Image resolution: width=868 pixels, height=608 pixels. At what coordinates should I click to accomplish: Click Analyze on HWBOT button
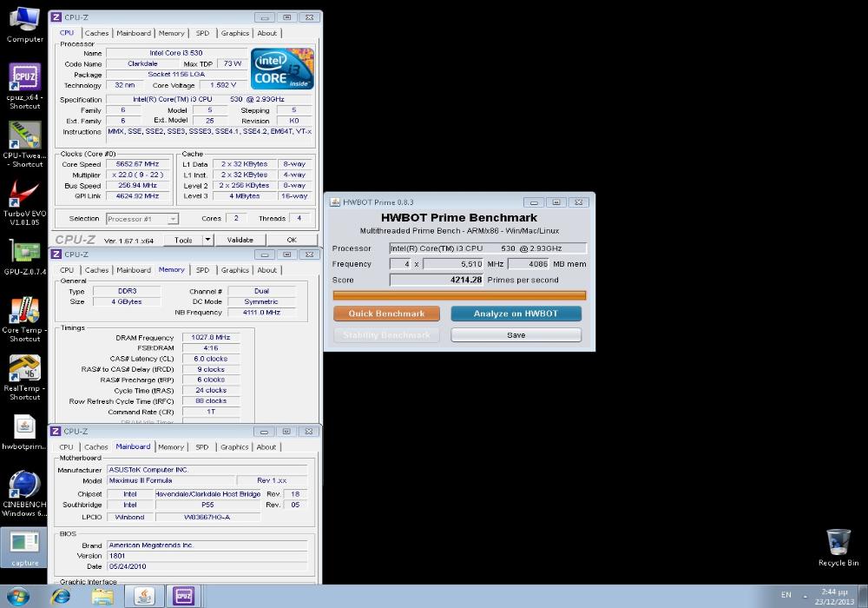click(x=516, y=314)
